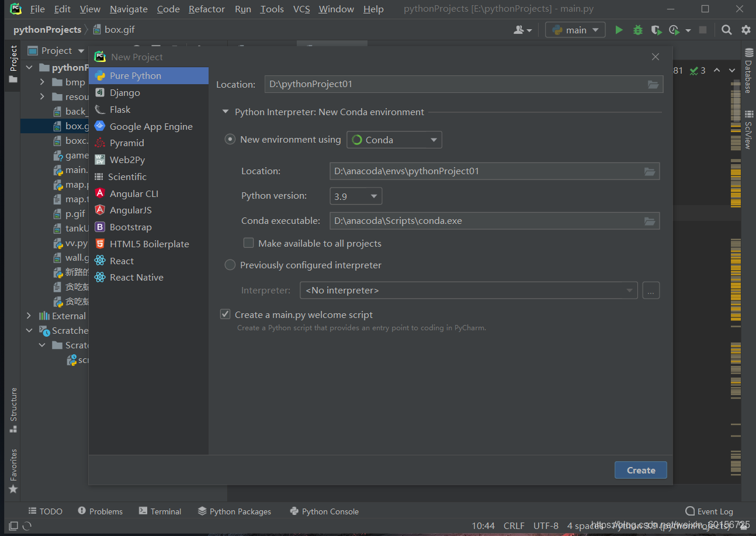The image size is (756, 536).
Task: Open the Conda environment type dropdown
Action: click(x=394, y=140)
